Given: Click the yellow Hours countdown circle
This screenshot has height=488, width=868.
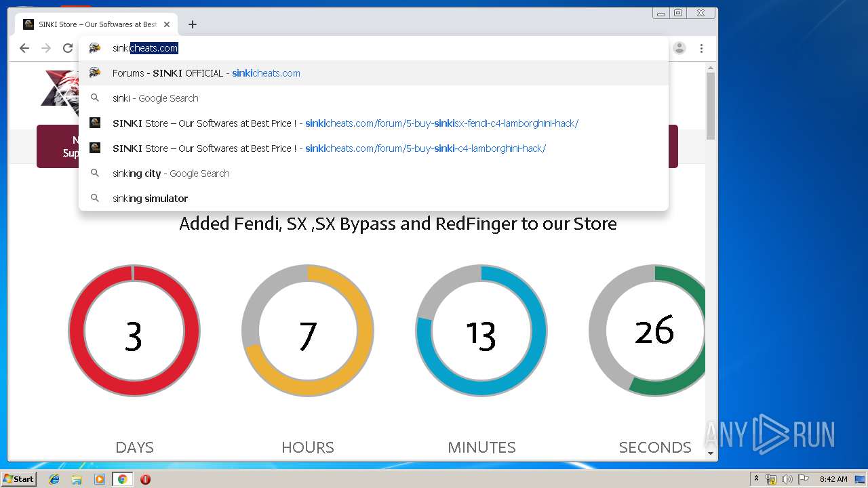Looking at the screenshot, I should pos(308,331).
